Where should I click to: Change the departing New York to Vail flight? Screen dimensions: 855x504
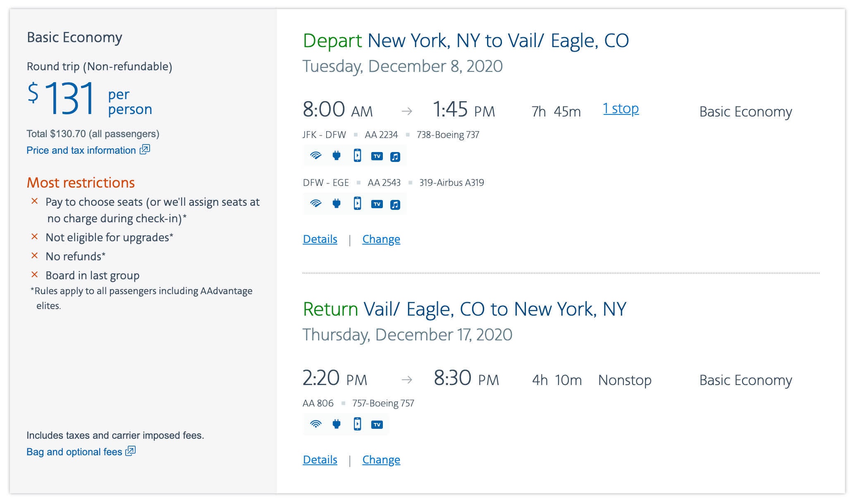(381, 239)
